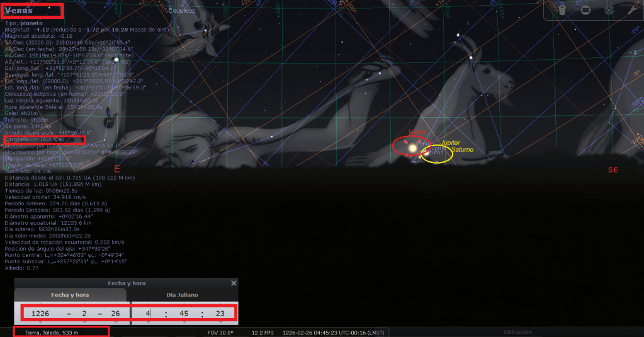The width and height of the screenshot is (644, 337).
Task: Click the seconds field showing 23
Action: pyautogui.click(x=218, y=312)
